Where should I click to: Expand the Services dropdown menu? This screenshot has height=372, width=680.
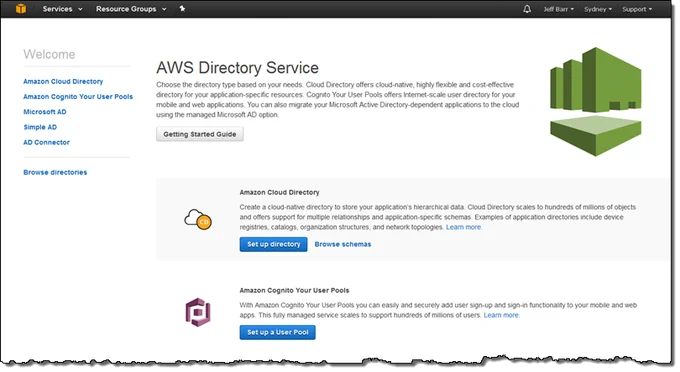[62, 9]
